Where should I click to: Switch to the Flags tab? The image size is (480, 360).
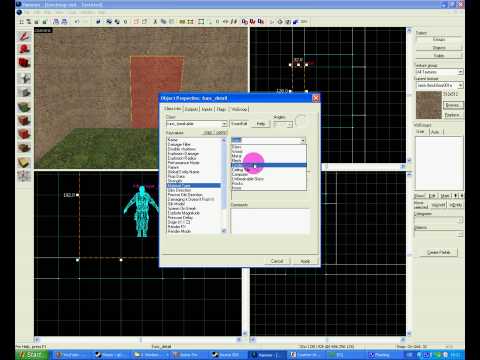click(221, 109)
